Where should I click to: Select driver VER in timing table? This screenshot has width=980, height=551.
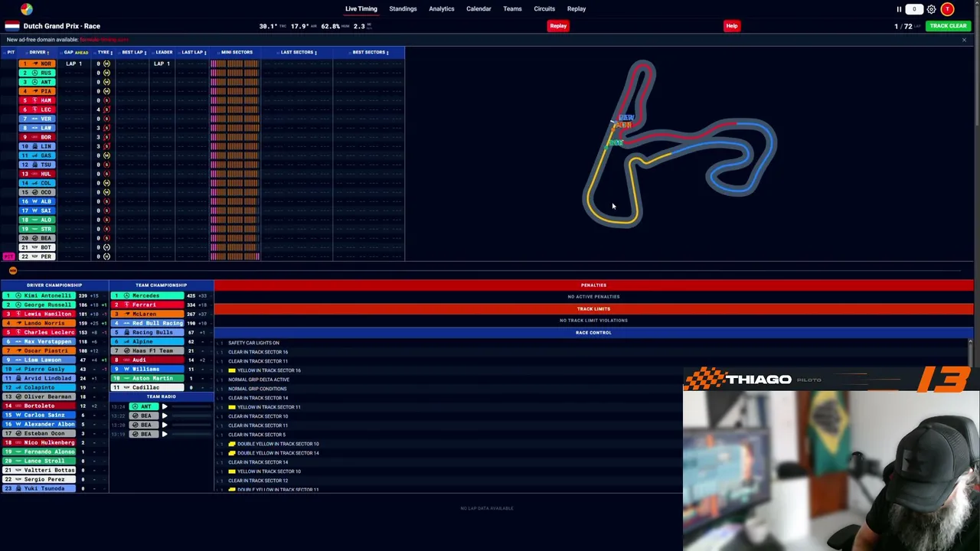point(37,119)
